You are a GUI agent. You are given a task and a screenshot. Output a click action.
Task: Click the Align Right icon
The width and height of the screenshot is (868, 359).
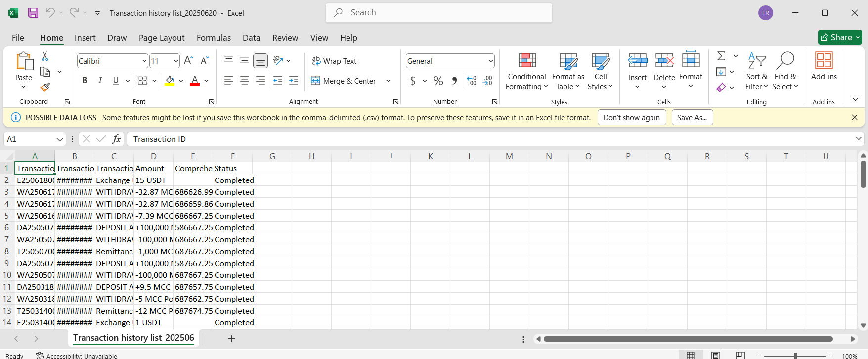pyautogui.click(x=260, y=80)
